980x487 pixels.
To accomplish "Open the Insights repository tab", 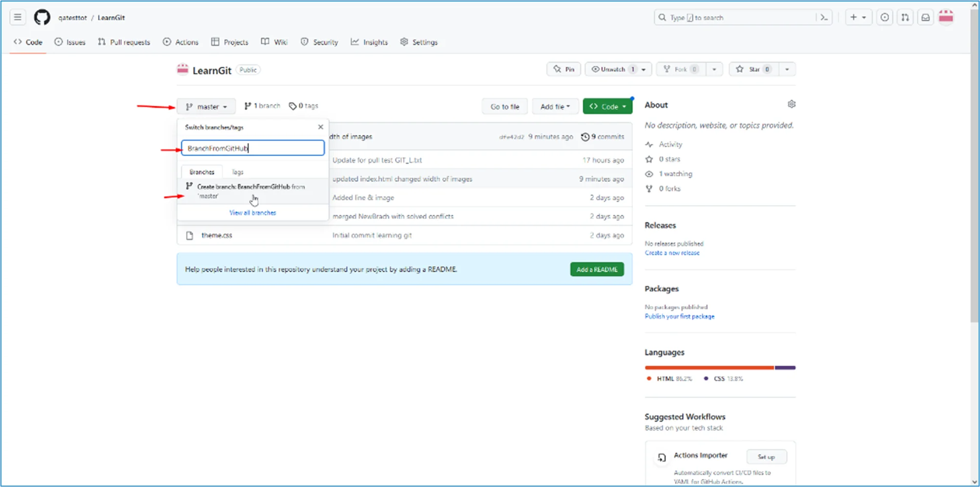I will click(x=369, y=42).
